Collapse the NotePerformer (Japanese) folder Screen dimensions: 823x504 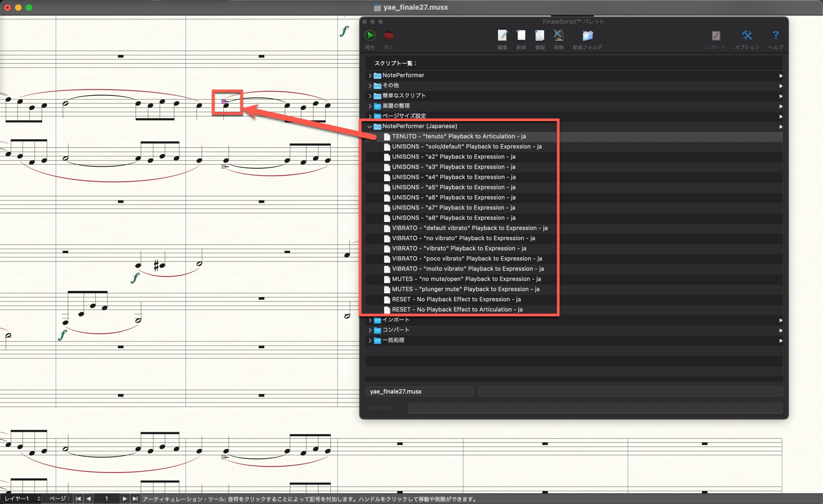click(370, 127)
